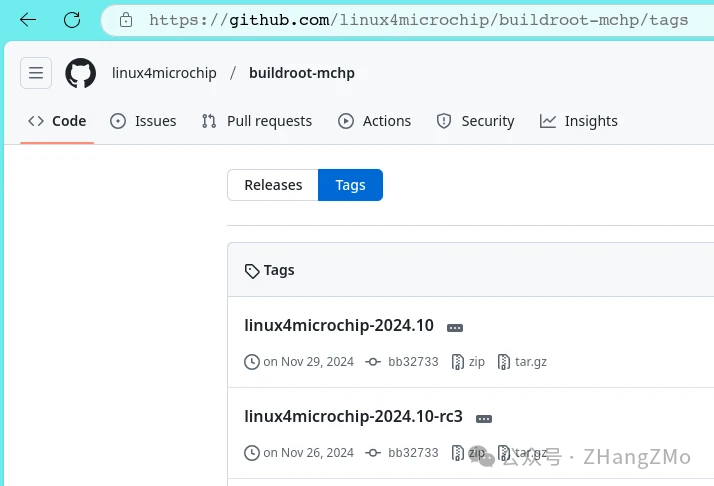Open commit bb32733 of 2024.10 tag
This screenshot has height=486, width=714.
coord(413,362)
